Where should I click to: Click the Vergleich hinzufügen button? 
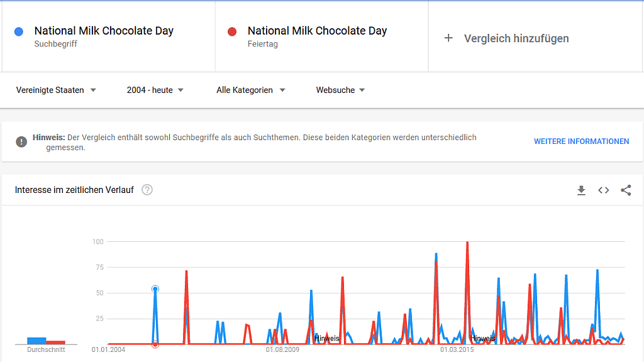517,38
